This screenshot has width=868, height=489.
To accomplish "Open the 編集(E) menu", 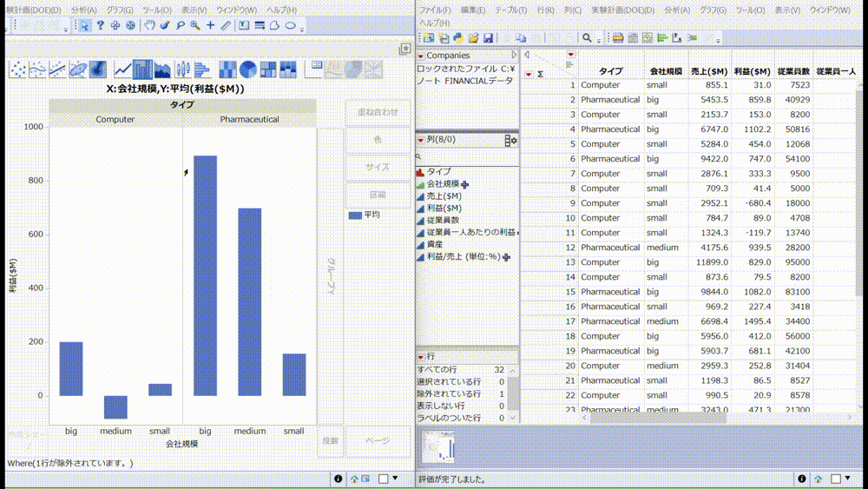I will click(x=473, y=10).
